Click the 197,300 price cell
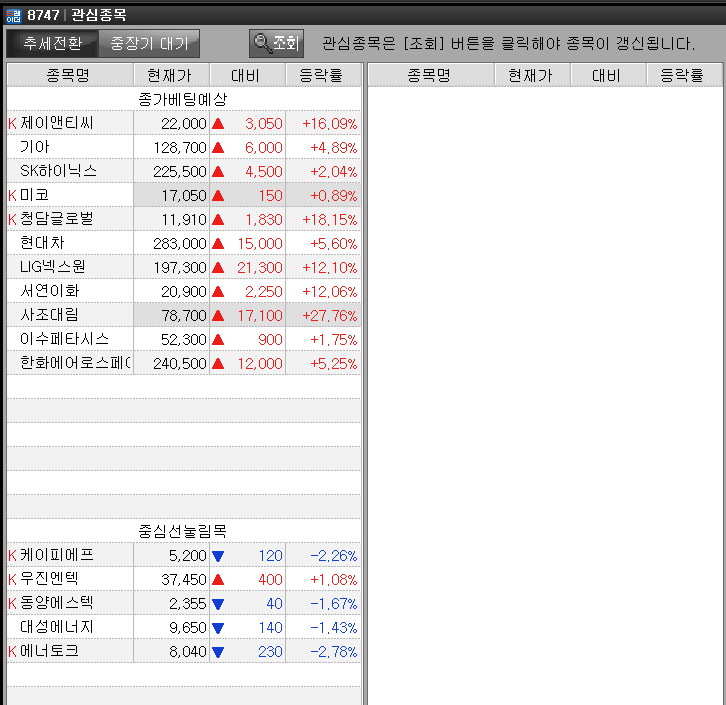The image size is (726, 705). [171, 268]
